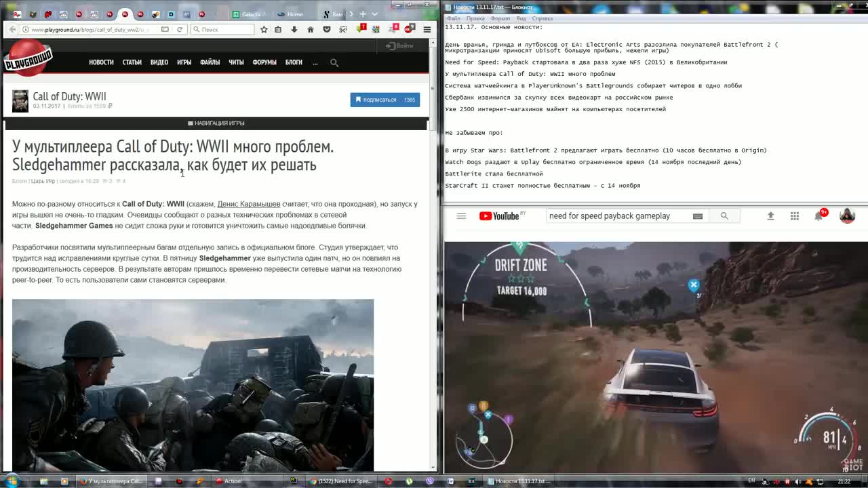Click EN language indicator in system tray
The width and height of the screenshot is (868, 488).
tap(751, 481)
